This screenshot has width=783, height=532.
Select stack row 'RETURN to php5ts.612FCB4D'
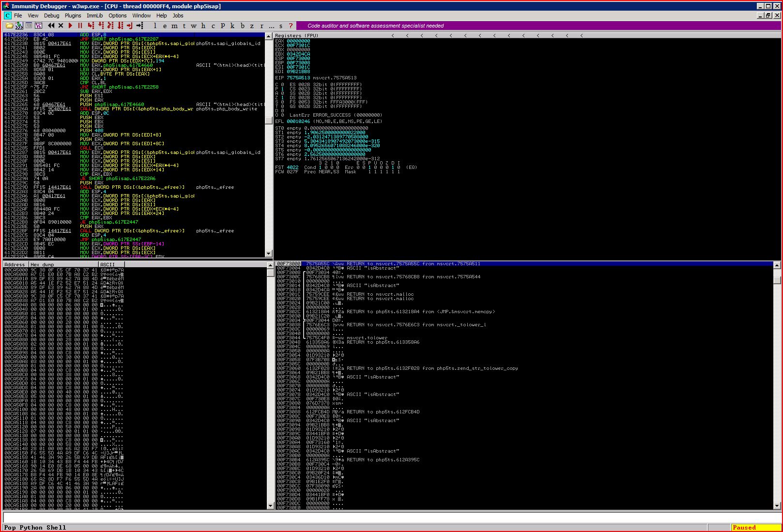click(x=524, y=412)
